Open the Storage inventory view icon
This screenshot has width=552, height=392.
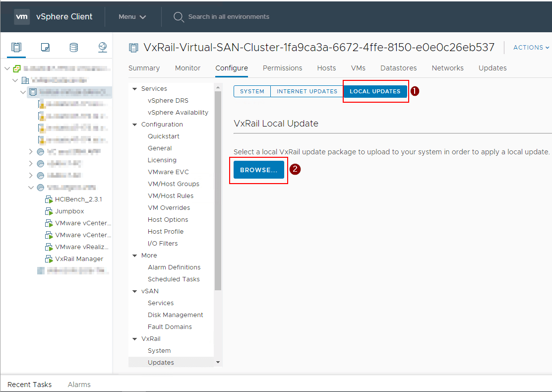pyautogui.click(x=73, y=48)
